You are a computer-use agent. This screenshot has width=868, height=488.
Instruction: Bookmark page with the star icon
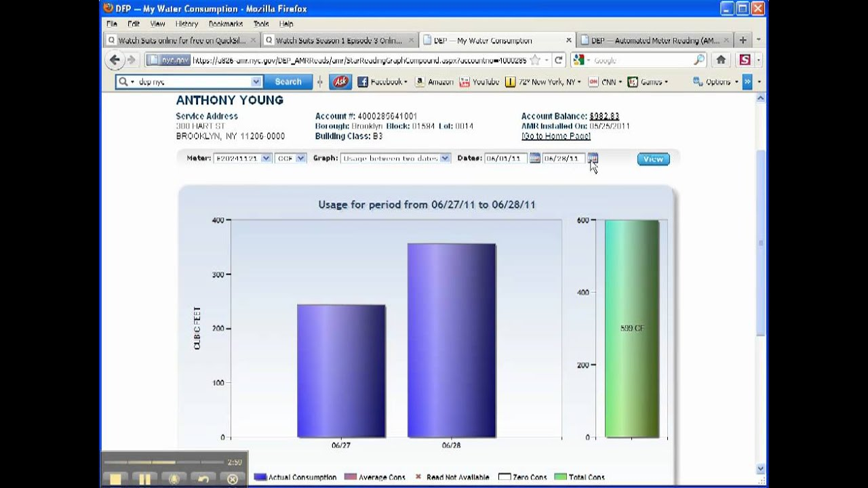click(535, 60)
